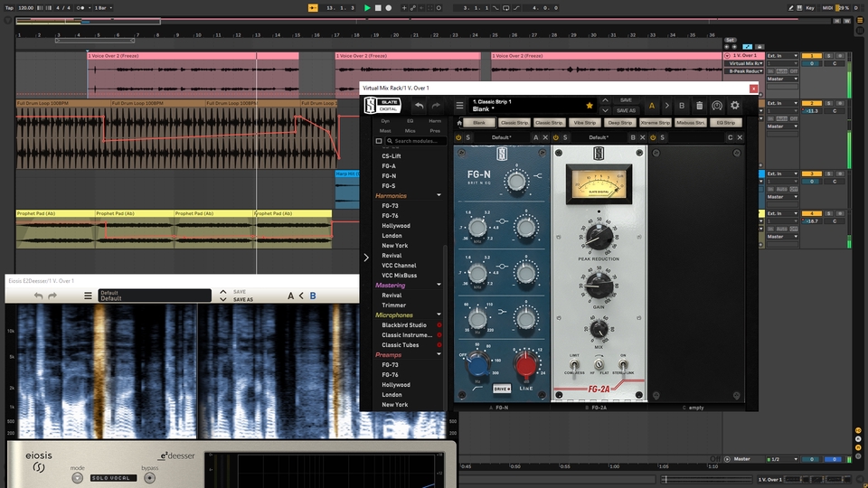
Task: Click the round knob icon beside the gear
Action: [717, 105]
